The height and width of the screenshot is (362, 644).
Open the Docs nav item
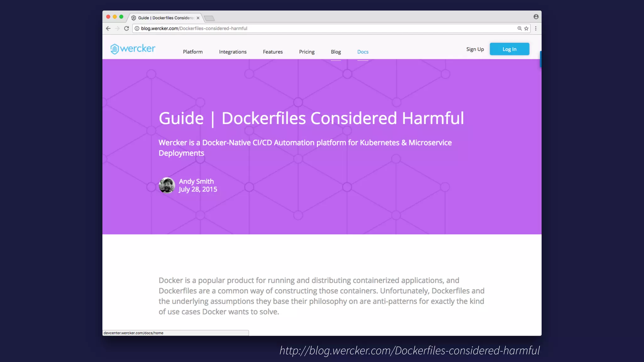click(x=363, y=52)
